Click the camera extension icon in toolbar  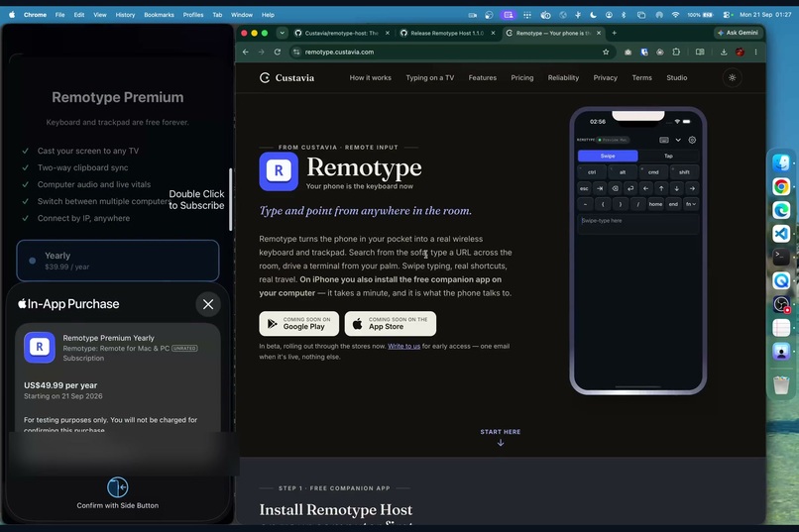[x=628, y=52]
